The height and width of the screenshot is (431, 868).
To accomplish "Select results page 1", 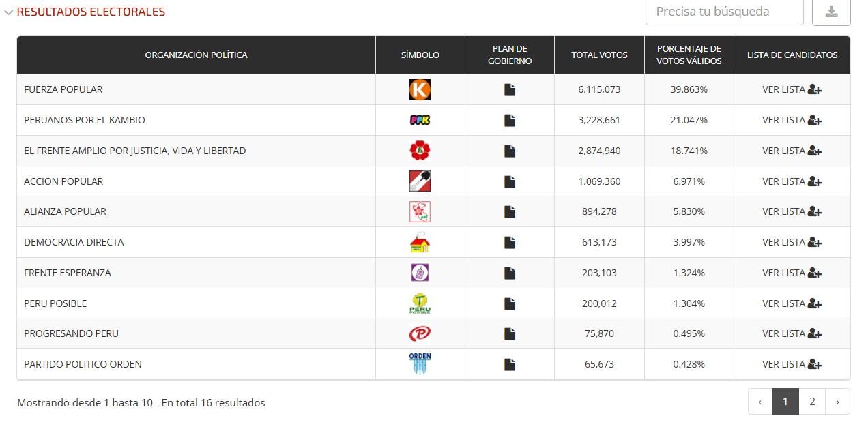I will pos(785,402).
